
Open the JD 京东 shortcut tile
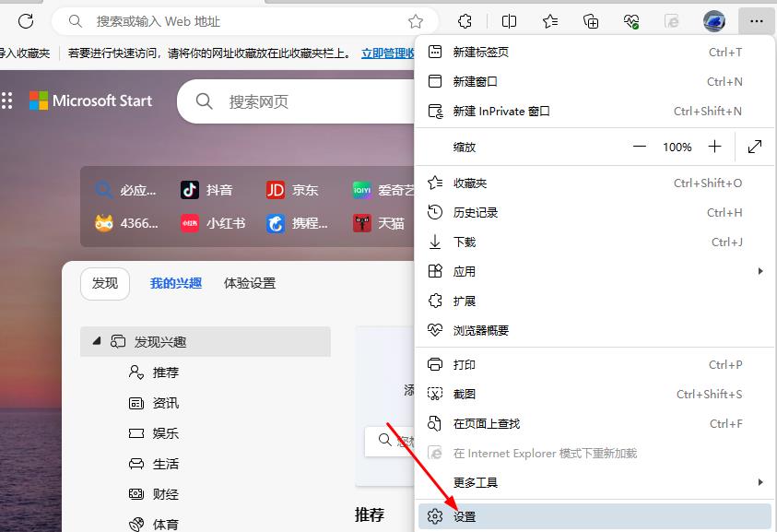pyautogui.click(x=292, y=190)
